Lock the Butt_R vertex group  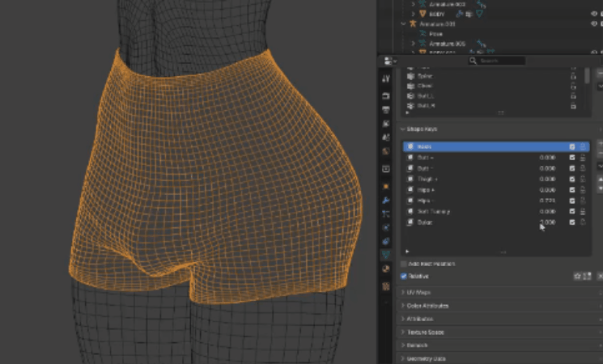[x=573, y=106]
